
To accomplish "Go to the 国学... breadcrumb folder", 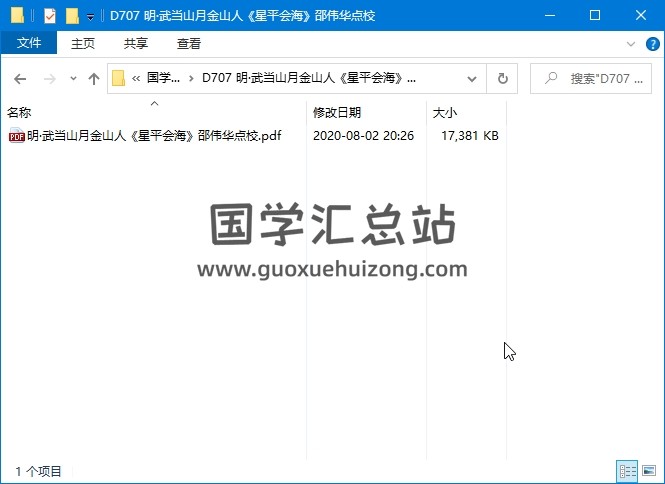I will tap(163, 79).
